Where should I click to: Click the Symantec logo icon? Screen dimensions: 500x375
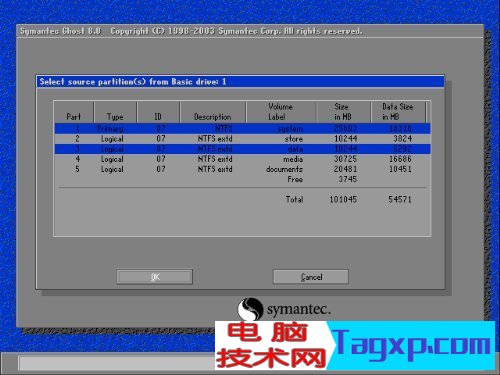pyautogui.click(x=250, y=309)
